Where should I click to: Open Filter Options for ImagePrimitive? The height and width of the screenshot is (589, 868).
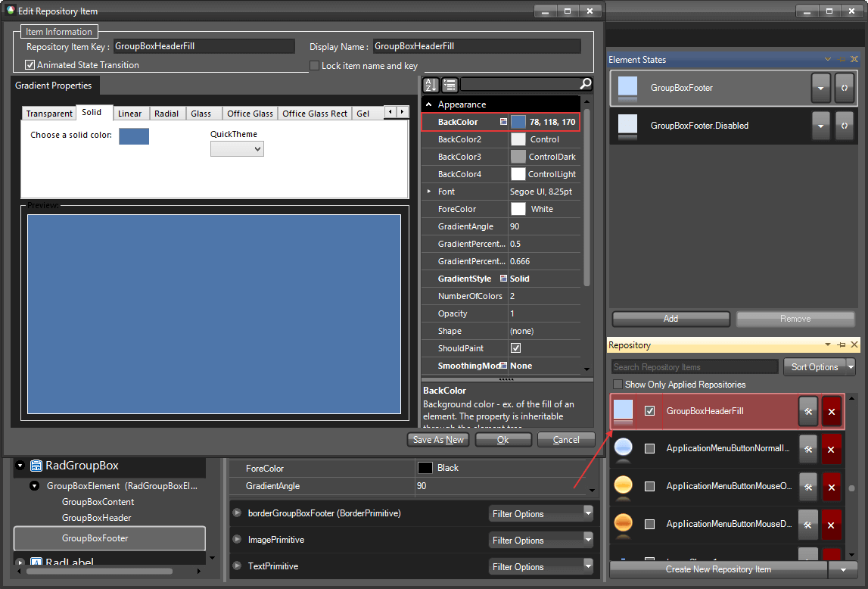[x=541, y=540]
